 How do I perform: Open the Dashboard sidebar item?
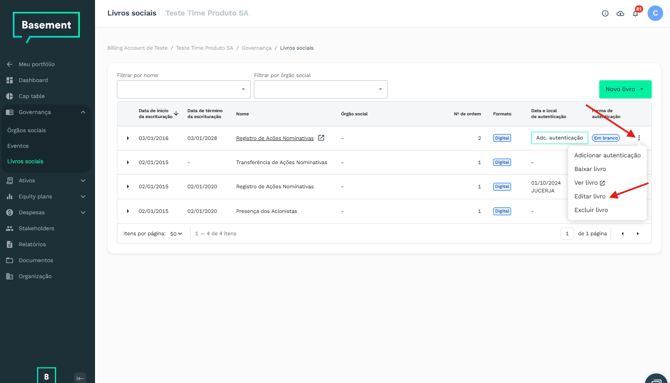click(x=27, y=80)
